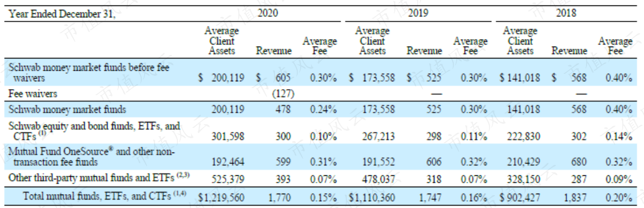Click the 2018 year header
Image resolution: width=644 pixels, height=208 pixels.
pyautogui.click(x=565, y=12)
